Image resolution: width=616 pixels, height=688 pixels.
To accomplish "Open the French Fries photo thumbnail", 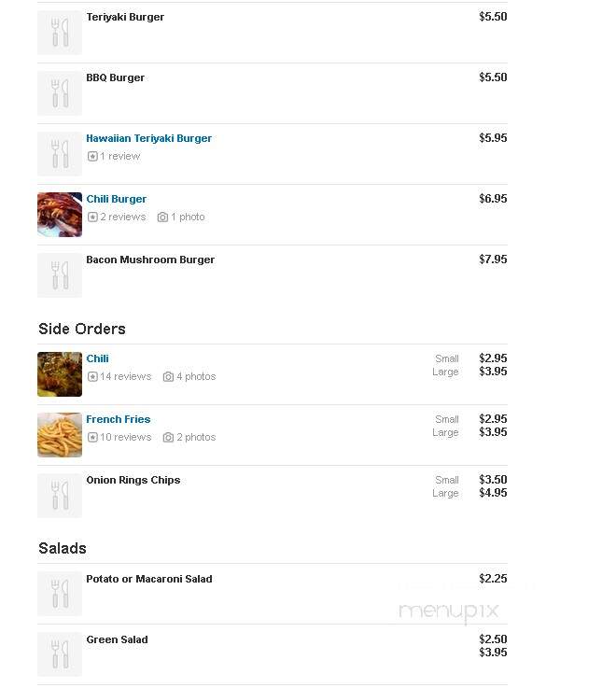I will (x=60, y=435).
